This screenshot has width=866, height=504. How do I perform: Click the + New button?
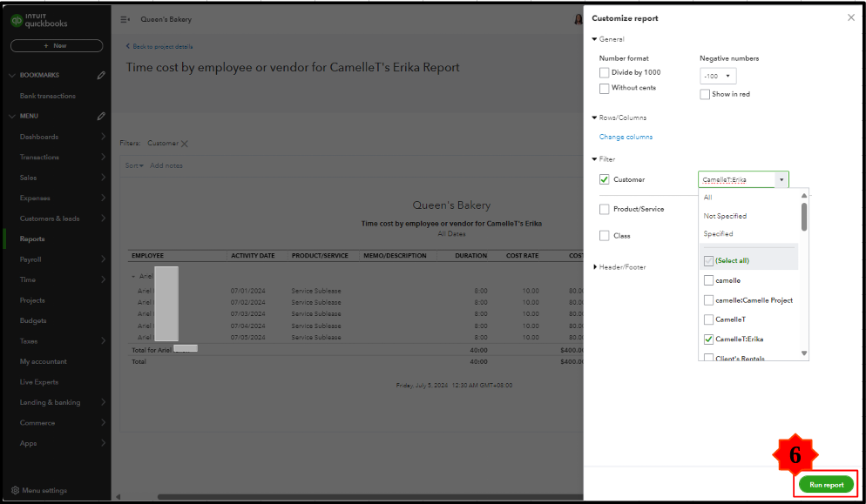click(57, 46)
